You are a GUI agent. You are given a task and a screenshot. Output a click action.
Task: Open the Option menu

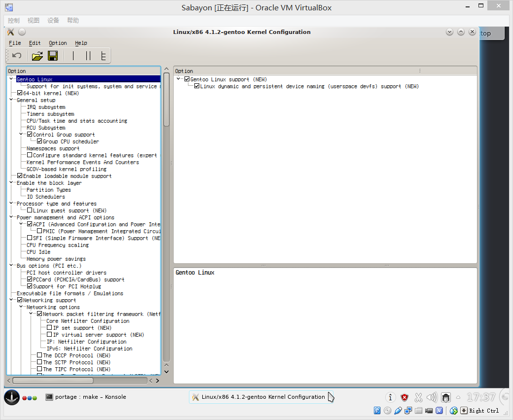[58, 43]
